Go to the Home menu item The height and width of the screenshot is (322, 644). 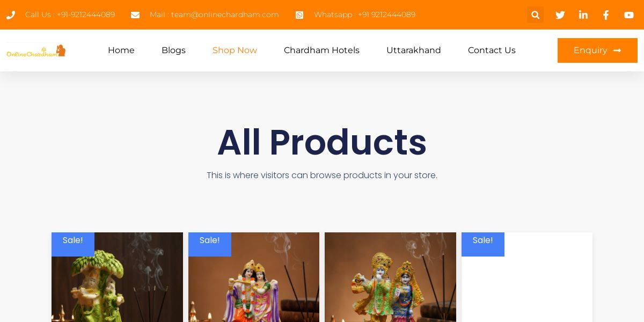(121, 50)
